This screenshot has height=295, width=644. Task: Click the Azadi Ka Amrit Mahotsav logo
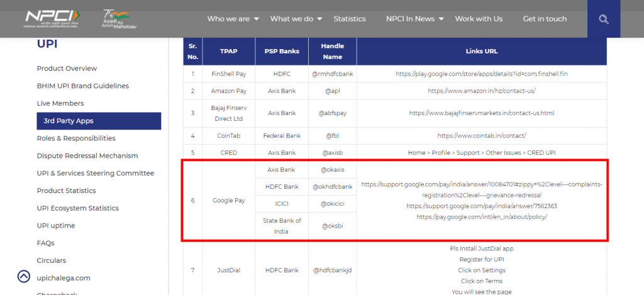coord(119,19)
